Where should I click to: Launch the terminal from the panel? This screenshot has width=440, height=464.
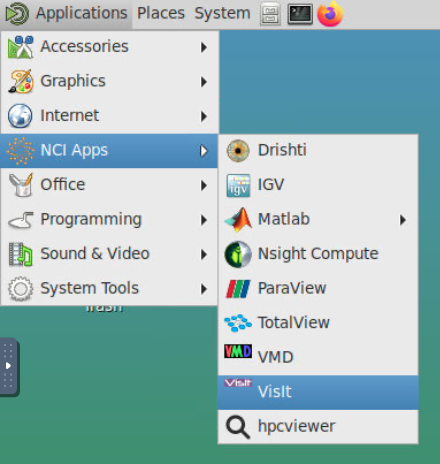coord(300,14)
